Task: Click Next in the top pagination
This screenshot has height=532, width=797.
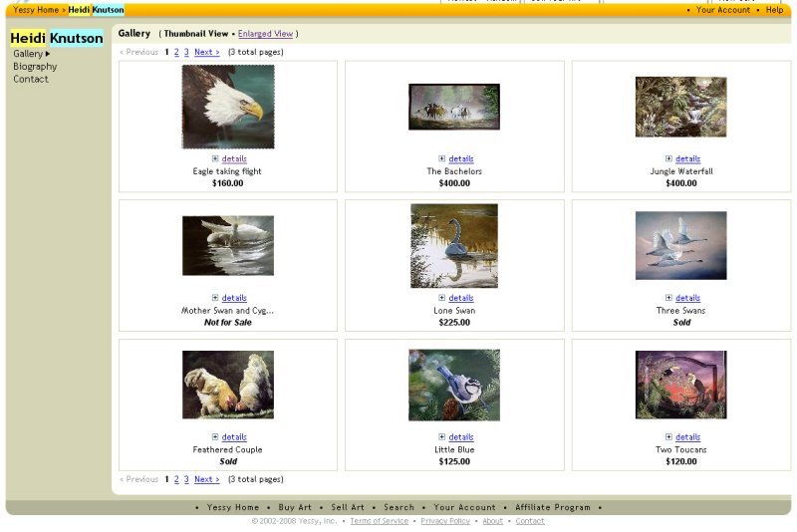Action: [x=207, y=52]
